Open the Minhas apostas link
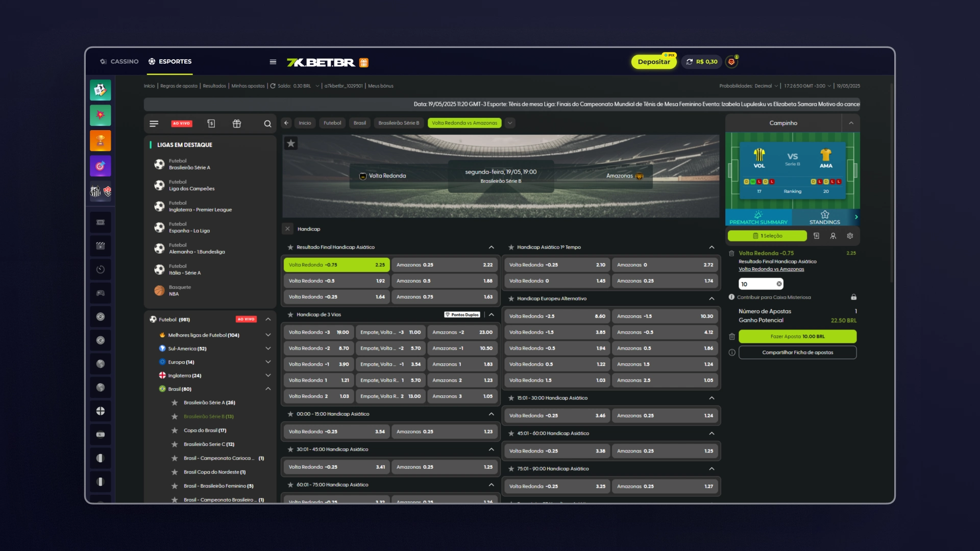 [248, 86]
